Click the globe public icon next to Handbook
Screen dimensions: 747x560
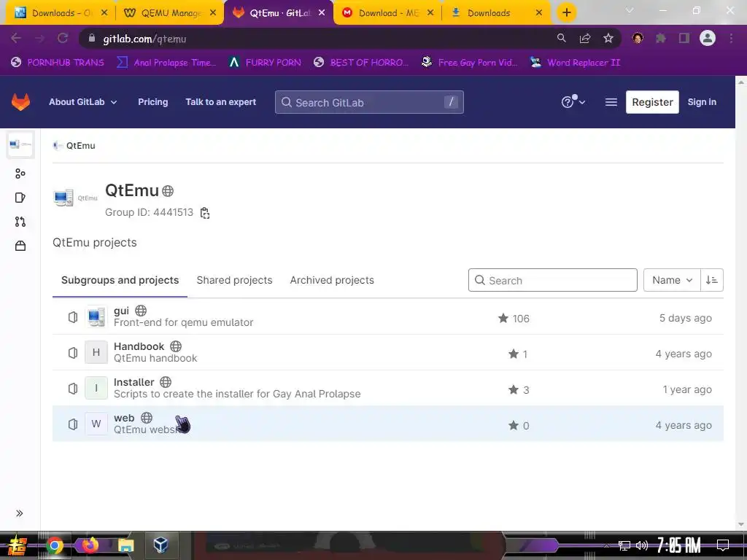point(176,346)
